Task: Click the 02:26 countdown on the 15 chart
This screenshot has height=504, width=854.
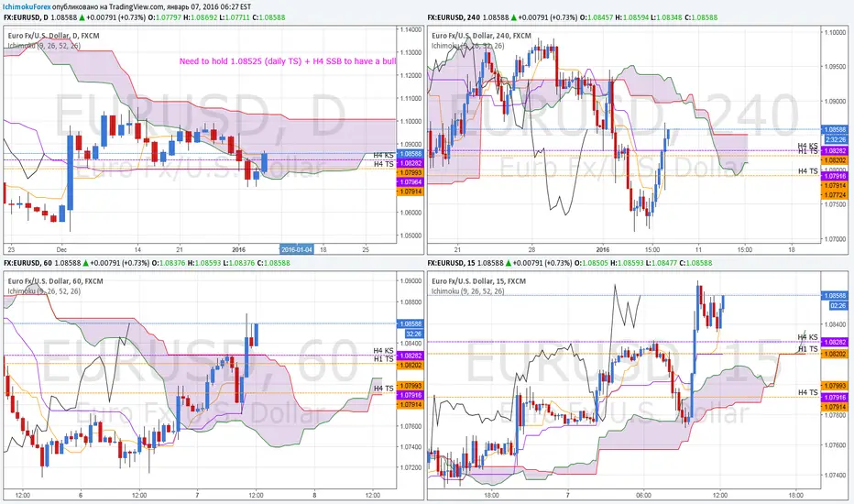Action: coord(838,306)
